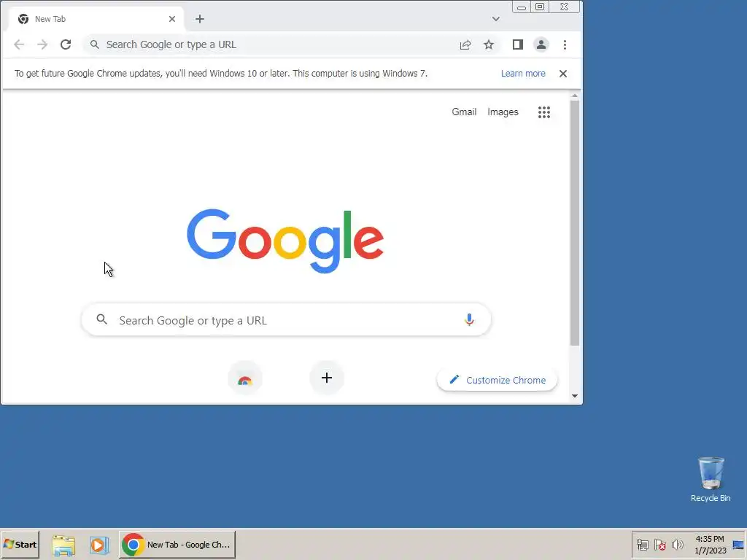Image resolution: width=747 pixels, height=560 pixels.
Task: Click the Google search box on page
Action: (x=286, y=320)
